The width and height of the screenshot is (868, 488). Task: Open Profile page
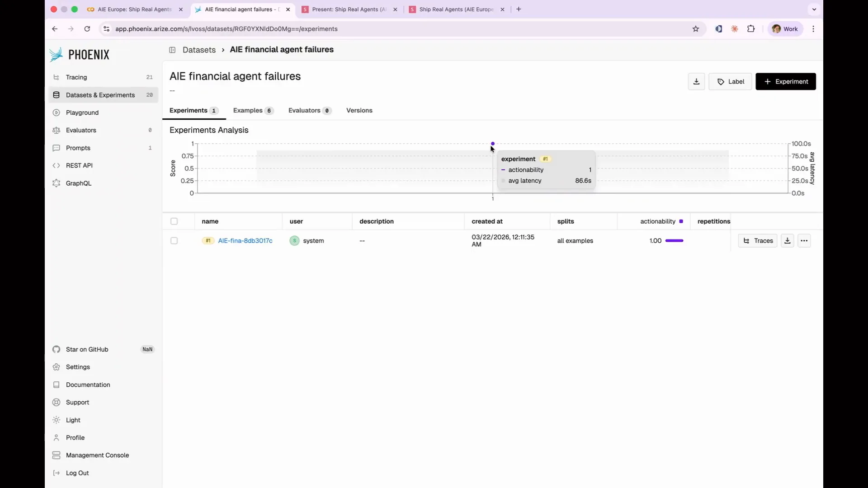pyautogui.click(x=103, y=437)
